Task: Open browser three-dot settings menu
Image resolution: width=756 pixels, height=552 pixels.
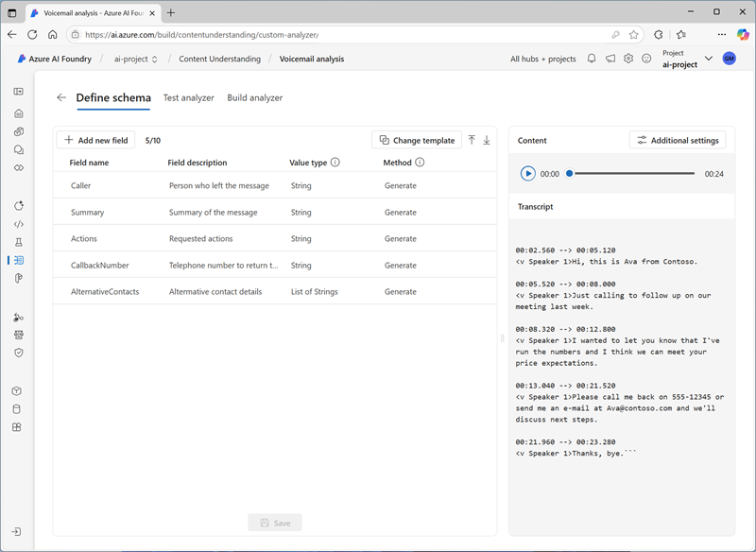Action: coord(722,35)
